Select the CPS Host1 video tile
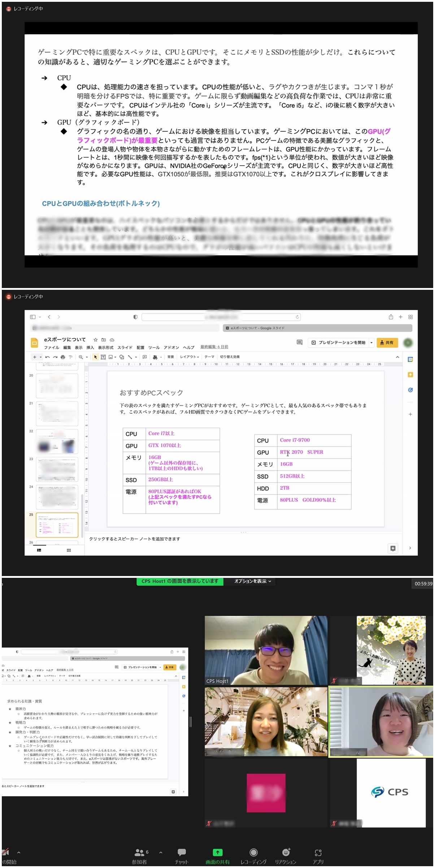The width and height of the screenshot is (435, 868). pyautogui.click(x=266, y=650)
